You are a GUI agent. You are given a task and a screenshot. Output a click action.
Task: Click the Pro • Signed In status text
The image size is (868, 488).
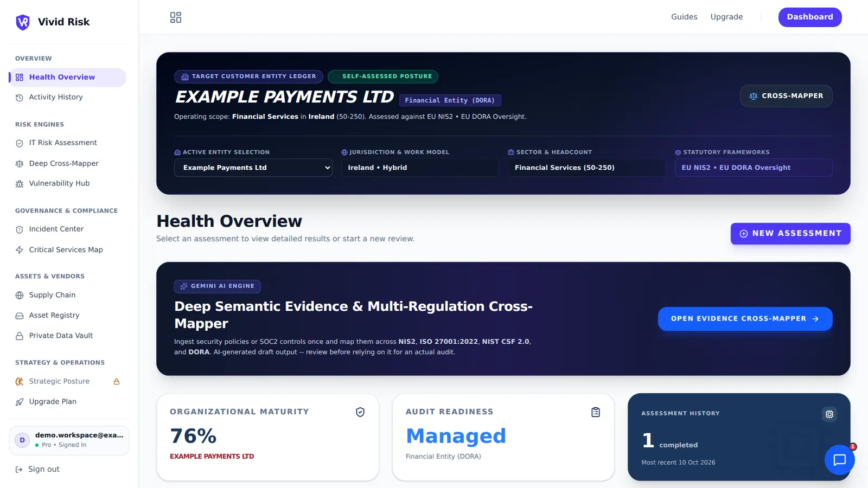click(64, 445)
